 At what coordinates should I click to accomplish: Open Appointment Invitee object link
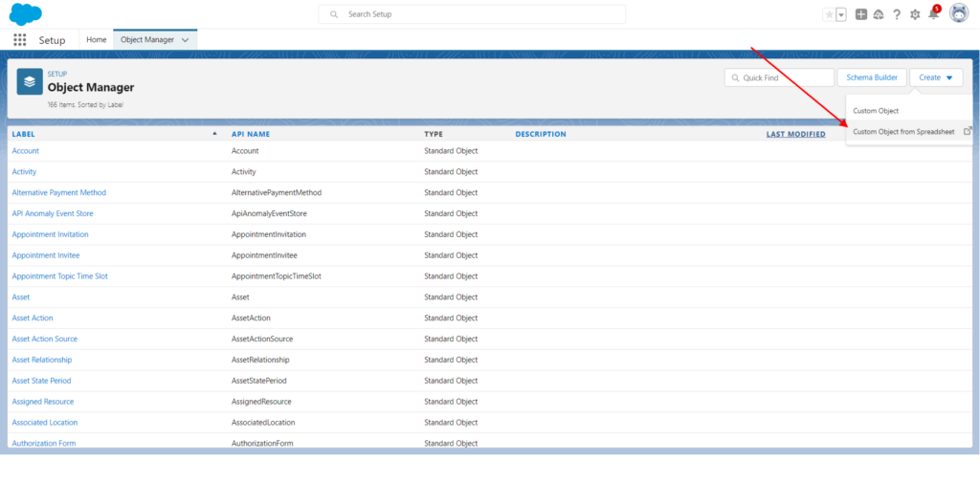[x=46, y=255]
